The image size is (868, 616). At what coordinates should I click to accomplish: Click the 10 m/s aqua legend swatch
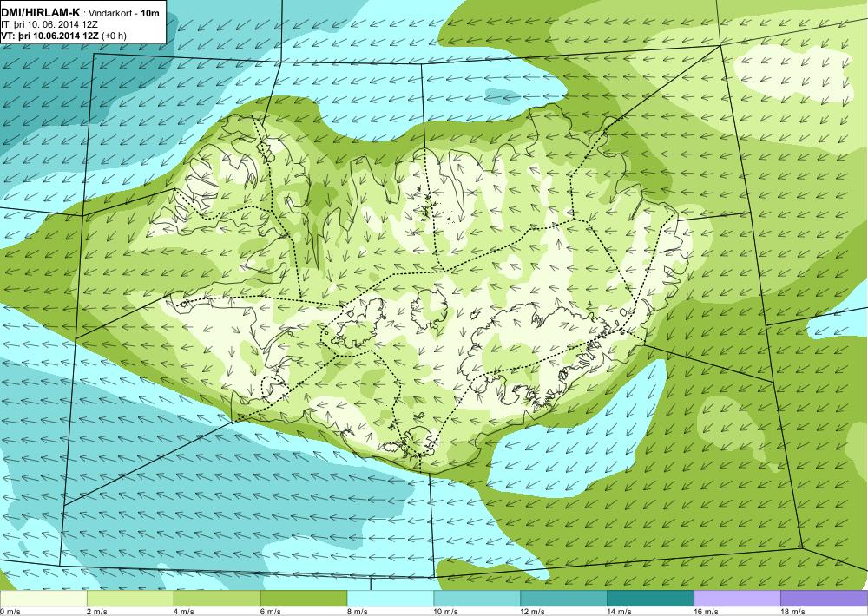477,599
